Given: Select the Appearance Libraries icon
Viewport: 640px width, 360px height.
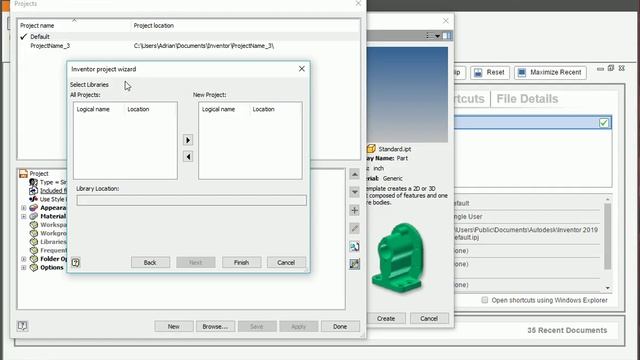Looking at the screenshot, I should 33,208.
